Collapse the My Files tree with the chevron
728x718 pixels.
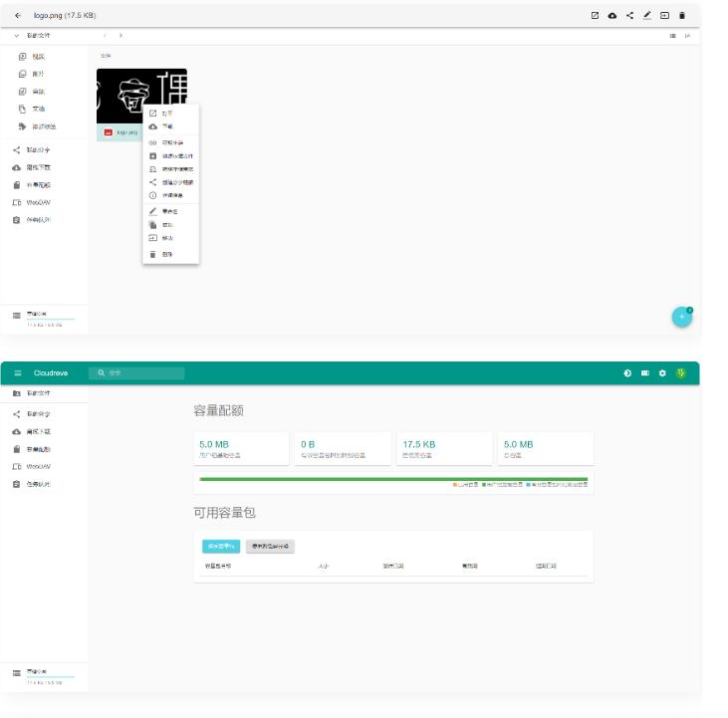tap(17, 36)
